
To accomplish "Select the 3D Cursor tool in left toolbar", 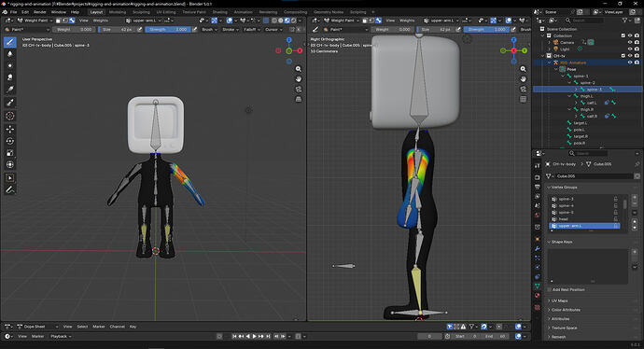I will (10, 117).
